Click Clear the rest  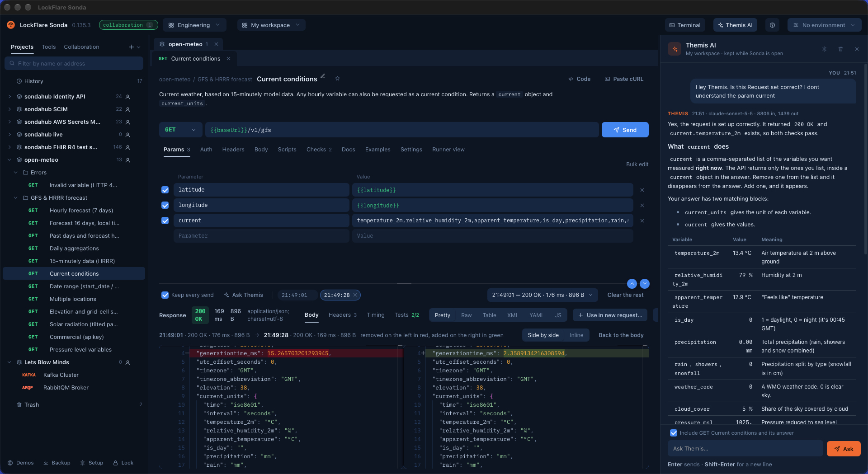(x=625, y=295)
